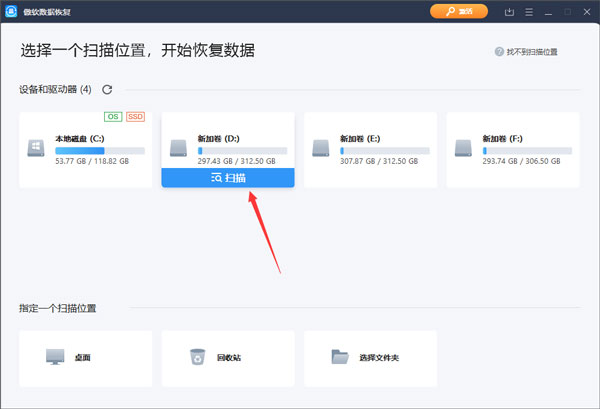Open the hamburger menu in title bar
Screen dimensions: 600x409
(x=529, y=12)
